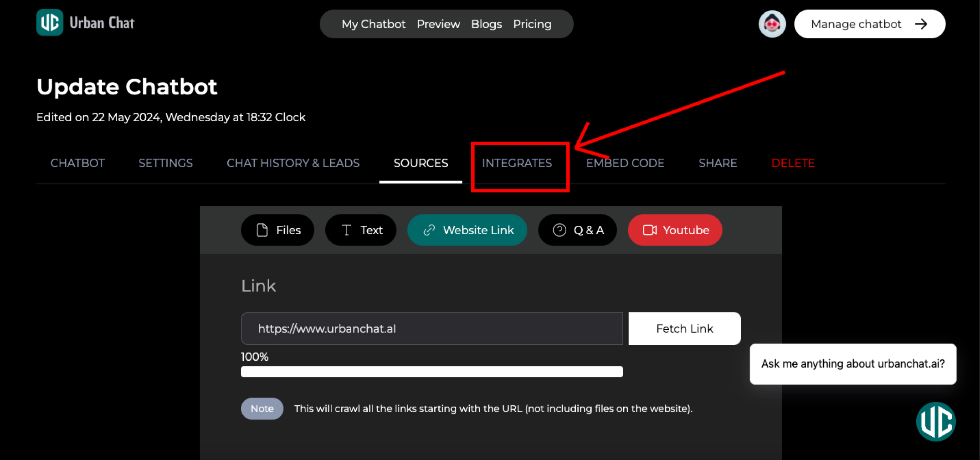Click the T icon on Text
This screenshot has width=980, height=460.
pyautogui.click(x=347, y=230)
